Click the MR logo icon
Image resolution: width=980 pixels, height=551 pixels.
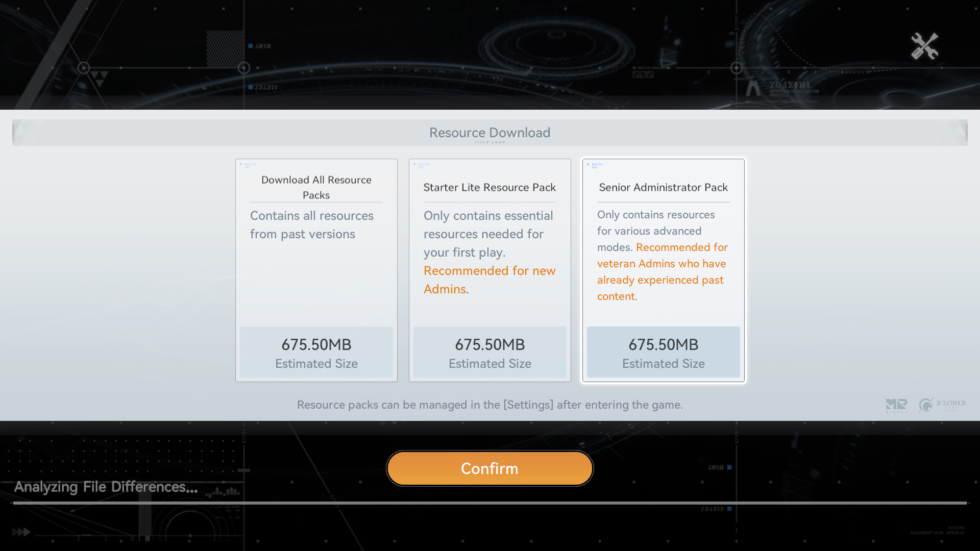(x=896, y=406)
